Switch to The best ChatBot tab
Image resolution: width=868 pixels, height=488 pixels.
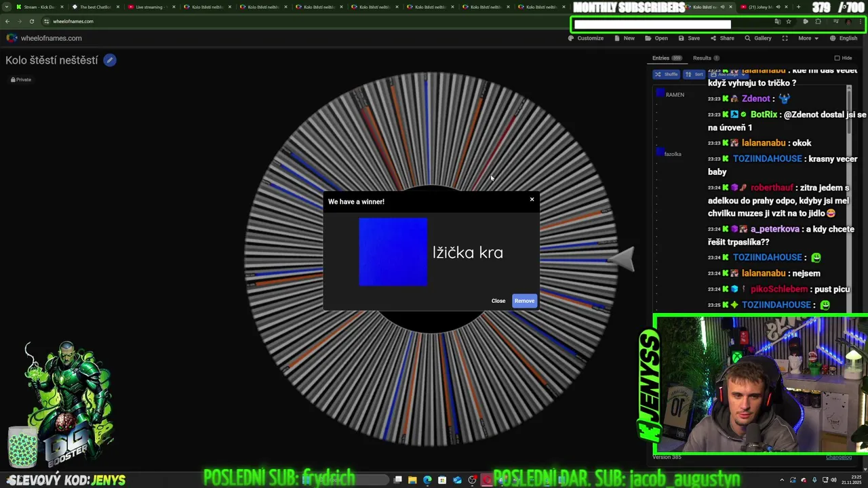tap(95, 7)
